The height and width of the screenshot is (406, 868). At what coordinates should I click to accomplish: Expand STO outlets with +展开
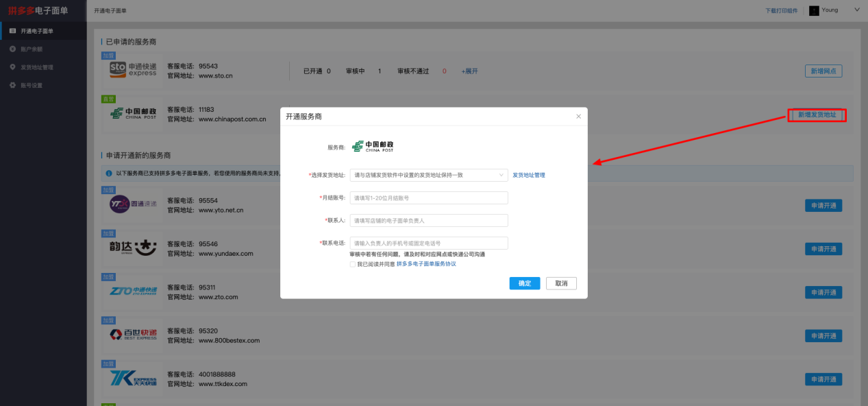(x=469, y=71)
